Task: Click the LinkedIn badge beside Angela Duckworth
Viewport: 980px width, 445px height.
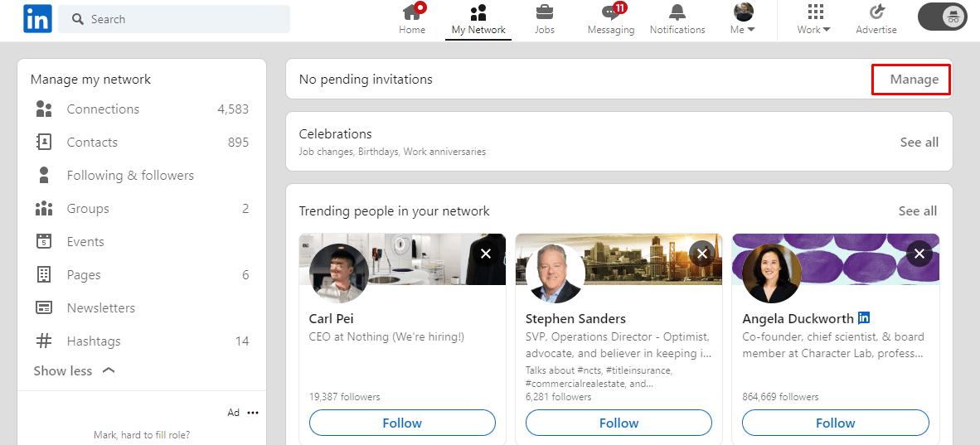Action: click(864, 318)
